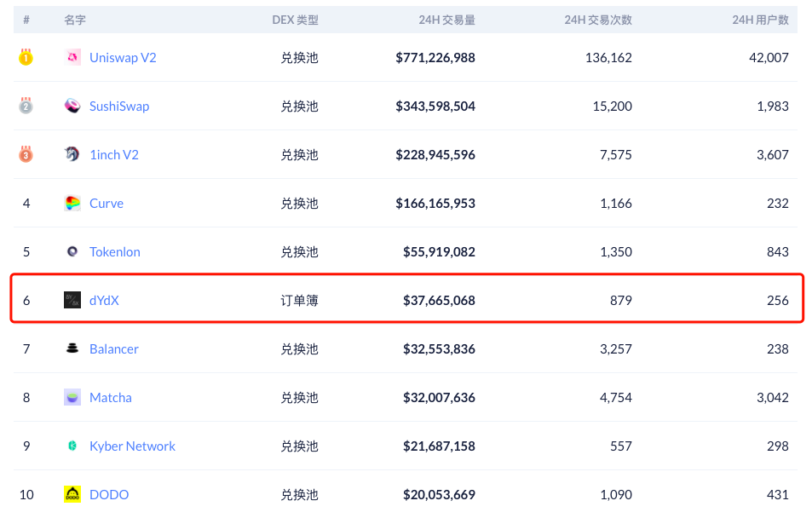The width and height of the screenshot is (812, 518).
Task: Open the SushiSwap name link
Action: pyautogui.click(x=119, y=106)
